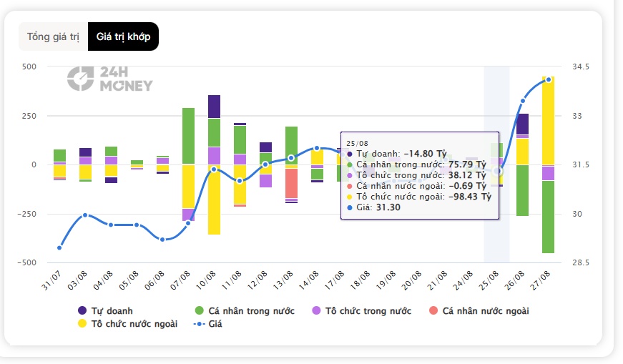Click the price line point on 26/08
The height and width of the screenshot is (364, 623).
click(522, 101)
